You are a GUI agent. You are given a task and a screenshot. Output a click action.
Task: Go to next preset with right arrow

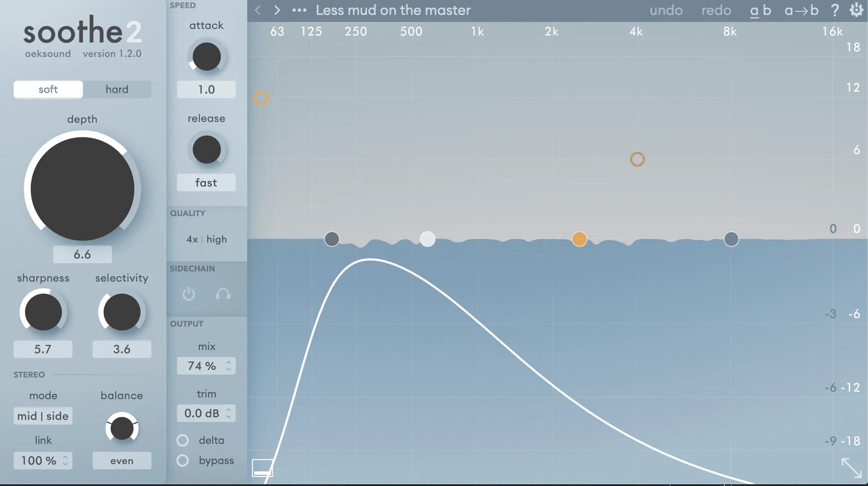(x=277, y=10)
